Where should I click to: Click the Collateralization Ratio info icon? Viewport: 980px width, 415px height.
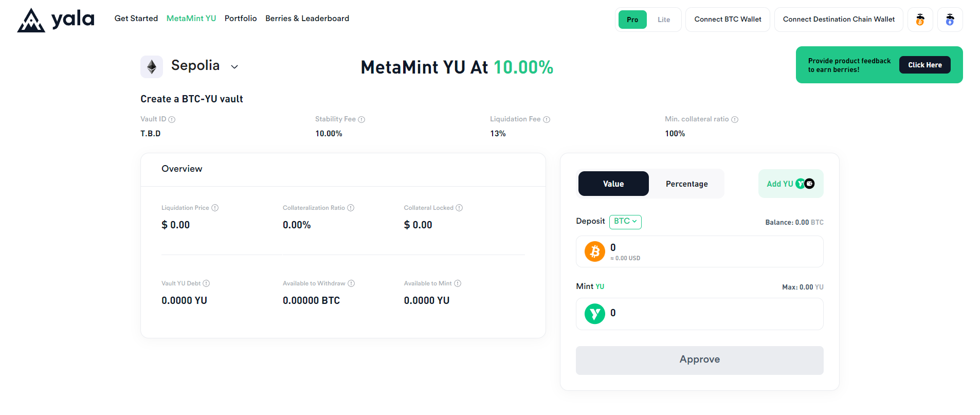point(351,208)
